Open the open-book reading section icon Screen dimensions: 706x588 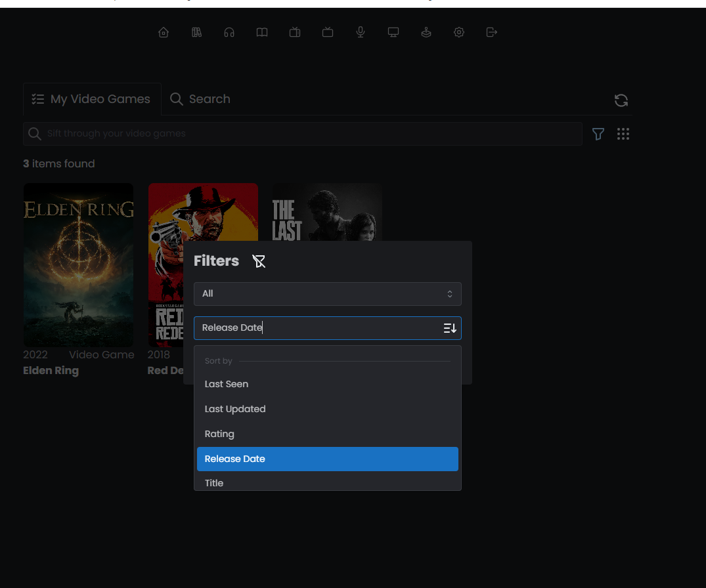tap(262, 32)
